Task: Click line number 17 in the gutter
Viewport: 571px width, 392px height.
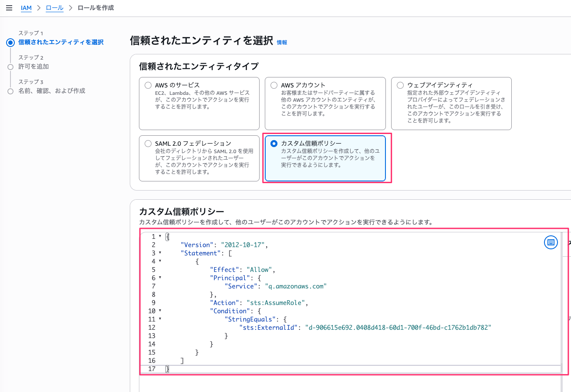Action: (x=152, y=369)
